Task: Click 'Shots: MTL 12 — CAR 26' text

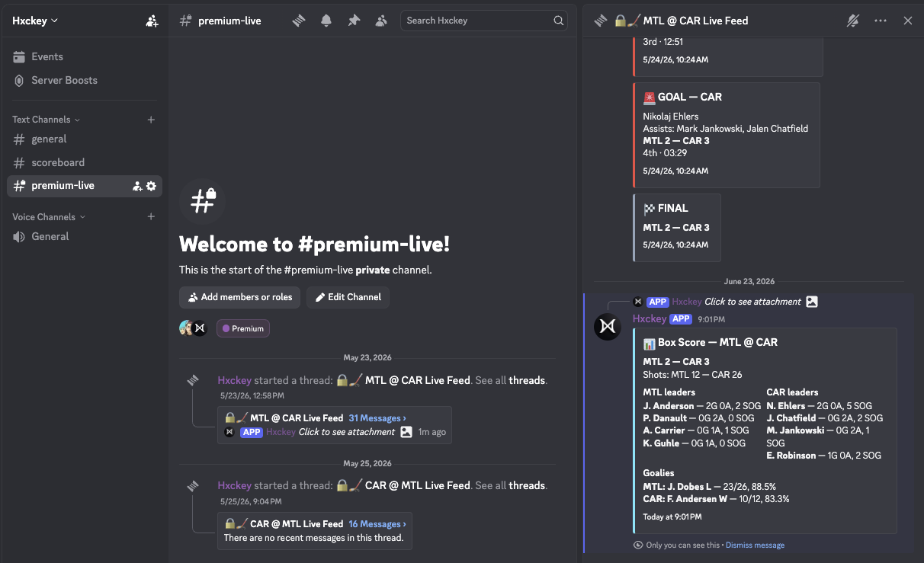Action: (x=692, y=374)
